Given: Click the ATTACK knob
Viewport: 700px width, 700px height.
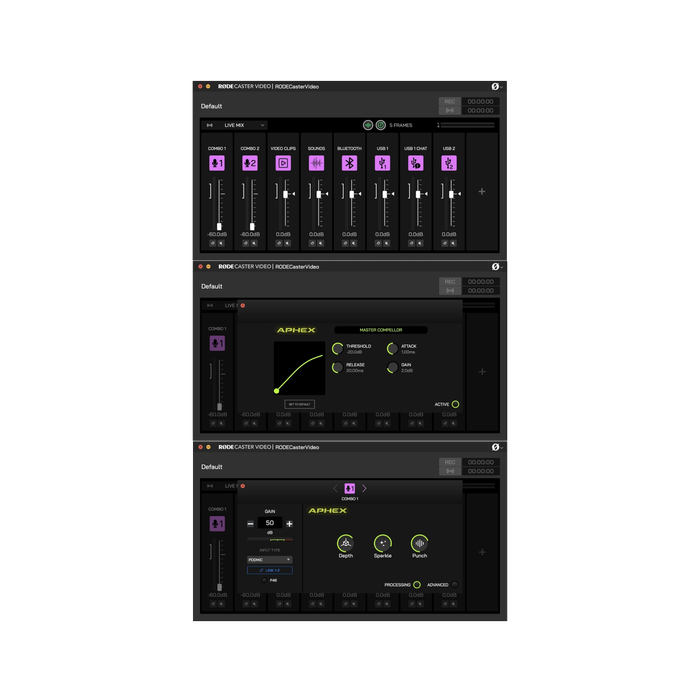Looking at the screenshot, I should [393, 348].
